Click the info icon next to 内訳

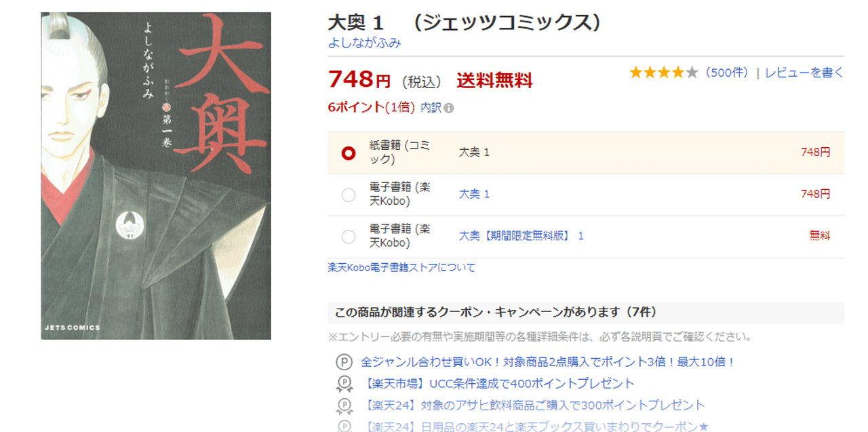pos(449,108)
